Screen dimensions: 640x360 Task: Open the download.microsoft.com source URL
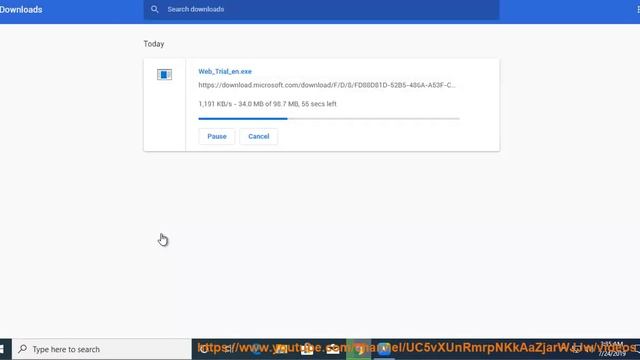(x=327, y=85)
